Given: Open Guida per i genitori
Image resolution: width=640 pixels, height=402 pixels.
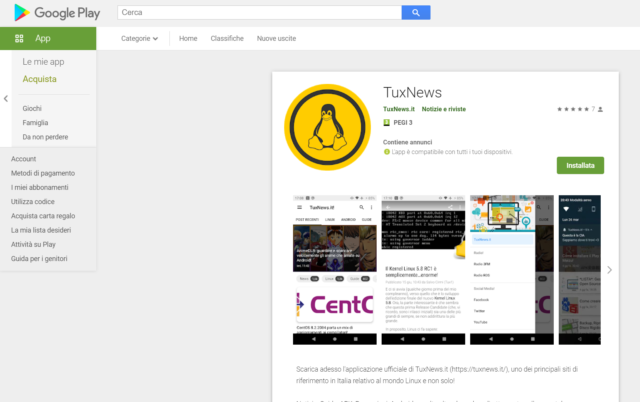Looking at the screenshot, I should coord(39,259).
